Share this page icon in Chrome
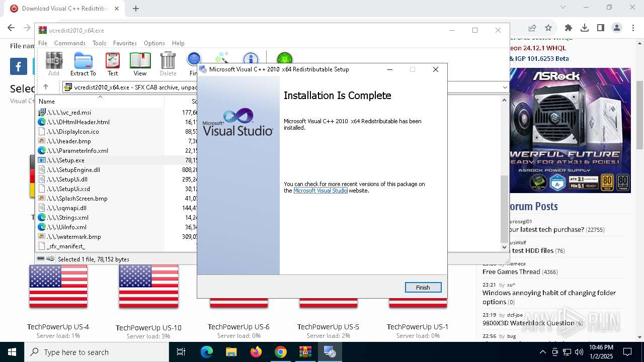This screenshot has width=644, height=362. 532,28
